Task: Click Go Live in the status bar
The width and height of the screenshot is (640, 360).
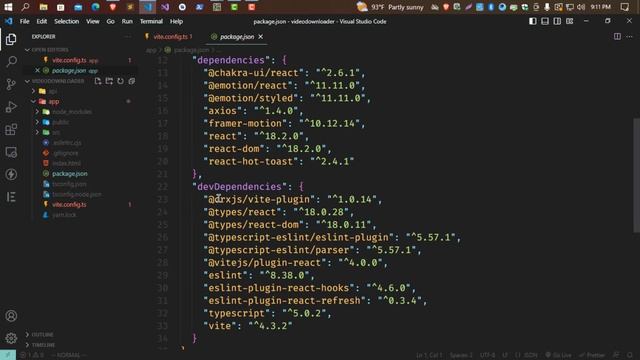Action: pos(558,355)
